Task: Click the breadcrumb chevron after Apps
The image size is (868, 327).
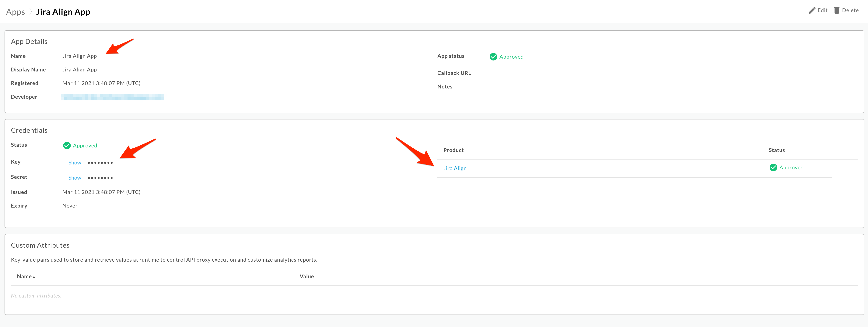Action: click(x=31, y=12)
